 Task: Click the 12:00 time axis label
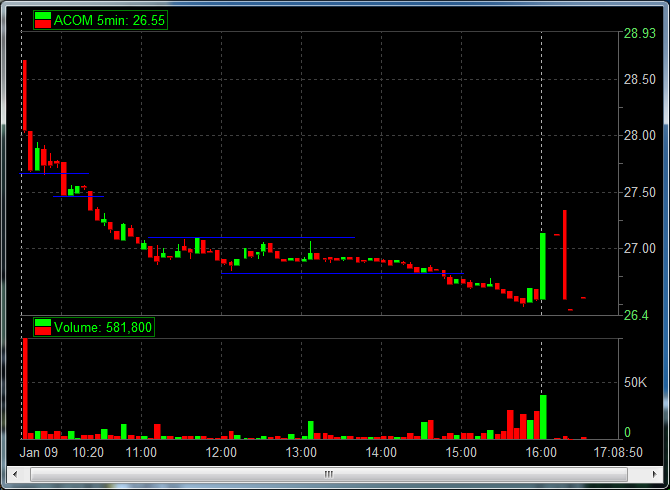[x=221, y=452]
